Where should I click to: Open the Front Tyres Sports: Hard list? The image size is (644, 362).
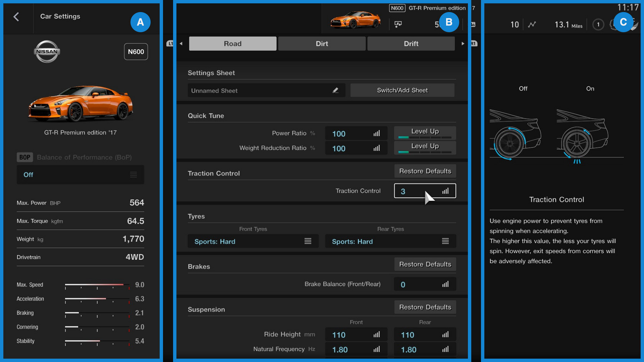click(x=253, y=241)
